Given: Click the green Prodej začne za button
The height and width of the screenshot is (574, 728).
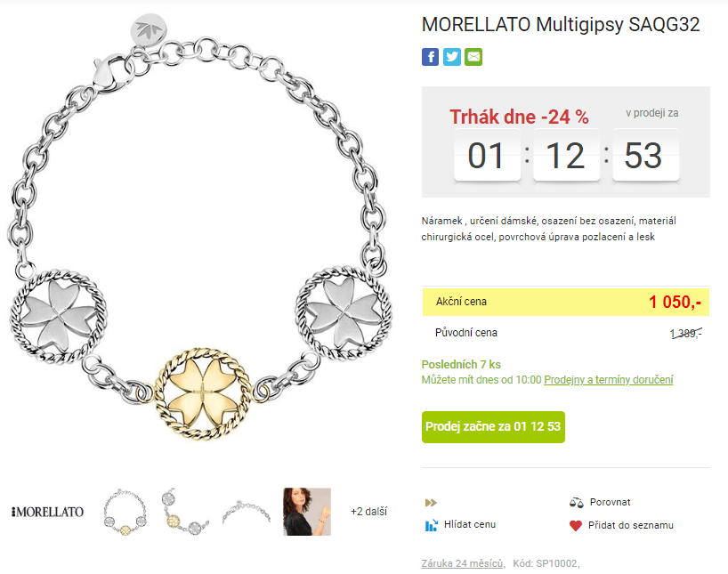Looking at the screenshot, I should 493,427.
